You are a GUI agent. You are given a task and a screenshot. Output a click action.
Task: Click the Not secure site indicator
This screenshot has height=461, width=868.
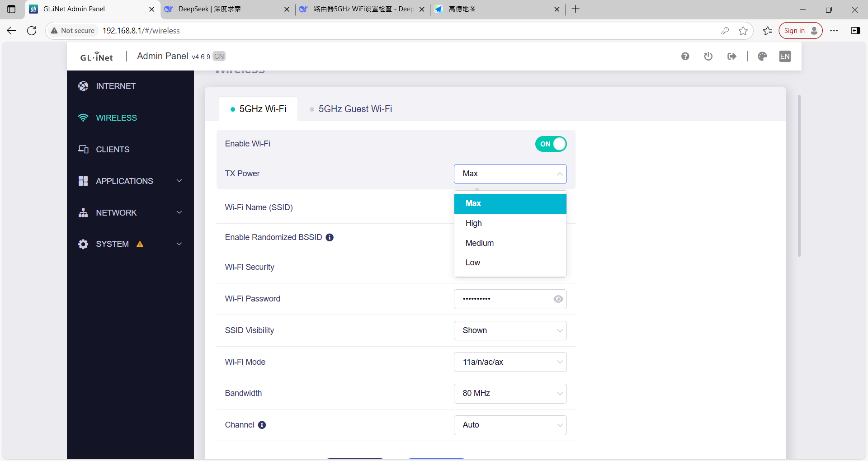tap(73, 30)
